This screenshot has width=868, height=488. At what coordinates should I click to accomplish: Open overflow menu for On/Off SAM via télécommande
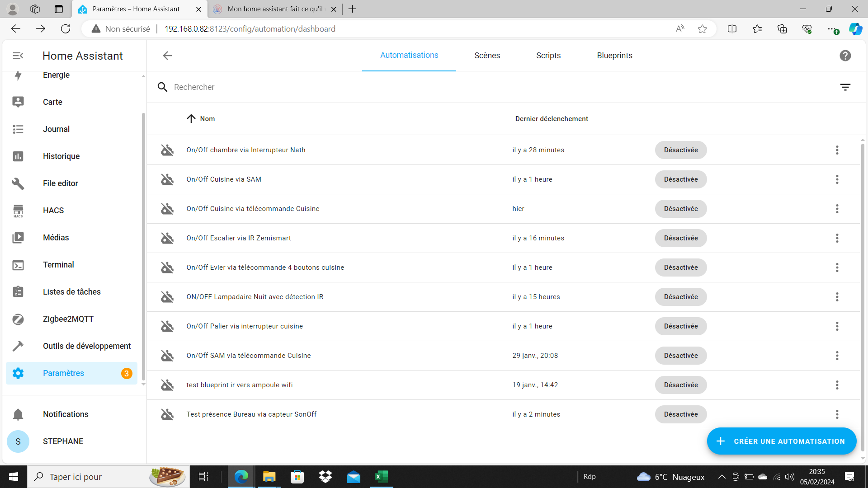(x=837, y=356)
